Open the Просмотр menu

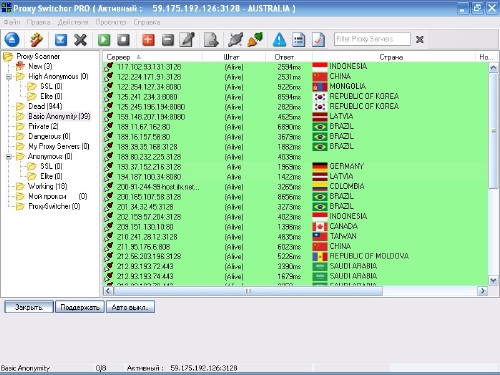111,22
